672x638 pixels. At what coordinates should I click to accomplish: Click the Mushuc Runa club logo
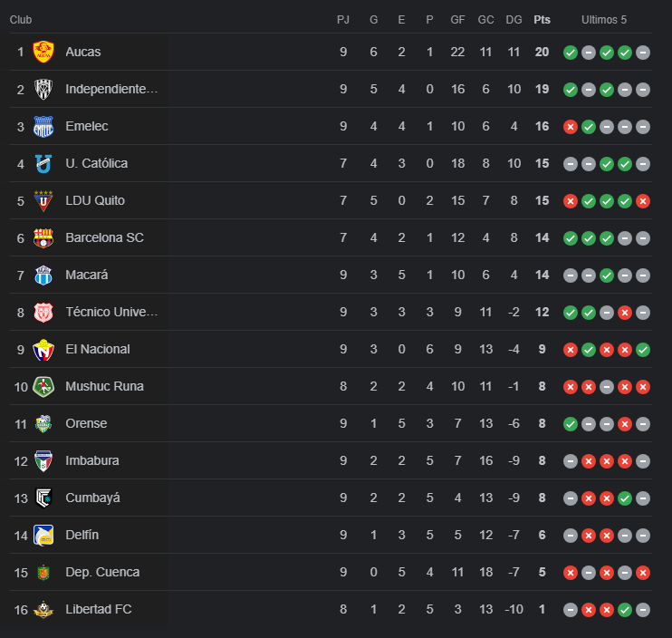(x=43, y=386)
